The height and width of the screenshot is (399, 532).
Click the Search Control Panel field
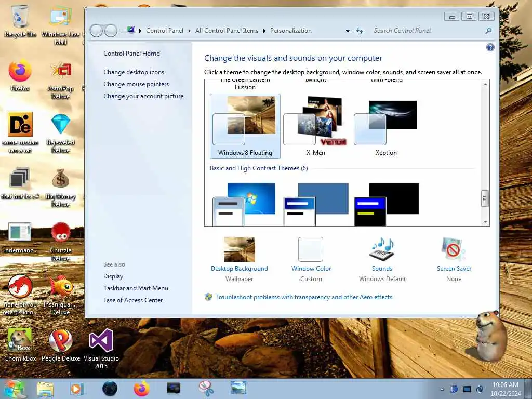click(x=428, y=31)
